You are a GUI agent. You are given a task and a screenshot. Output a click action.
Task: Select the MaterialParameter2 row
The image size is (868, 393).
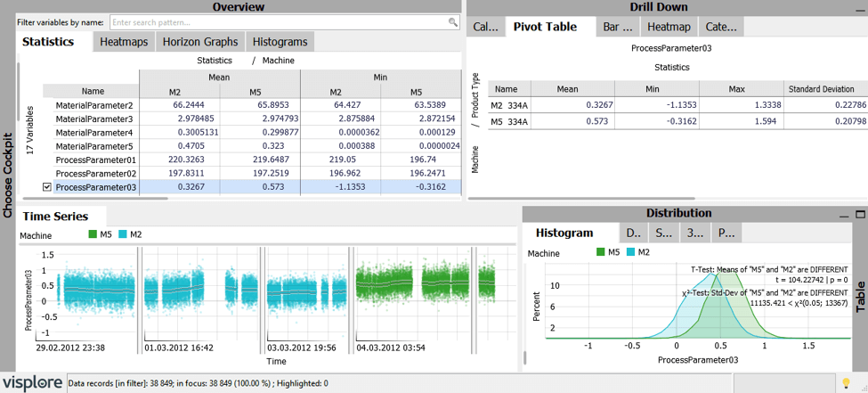pyautogui.click(x=94, y=105)
